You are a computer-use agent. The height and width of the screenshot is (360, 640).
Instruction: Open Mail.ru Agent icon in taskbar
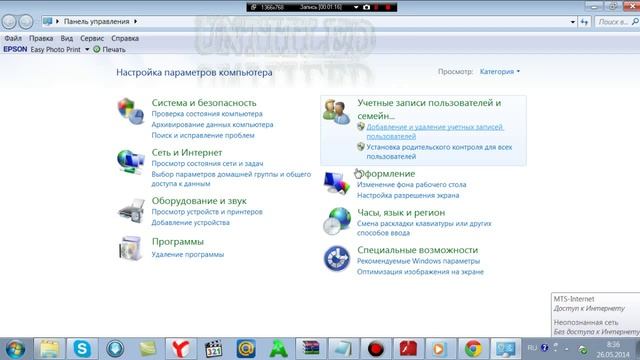coord(246,349)
